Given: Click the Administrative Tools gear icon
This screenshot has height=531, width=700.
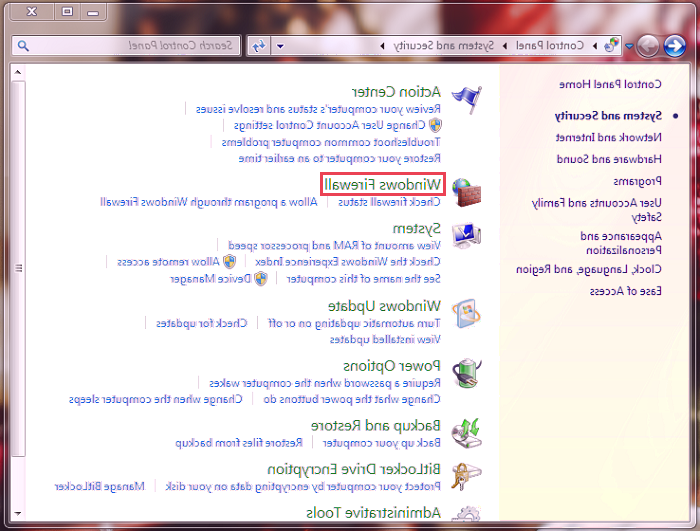Looking at the screenshot, I should (466, 514).
